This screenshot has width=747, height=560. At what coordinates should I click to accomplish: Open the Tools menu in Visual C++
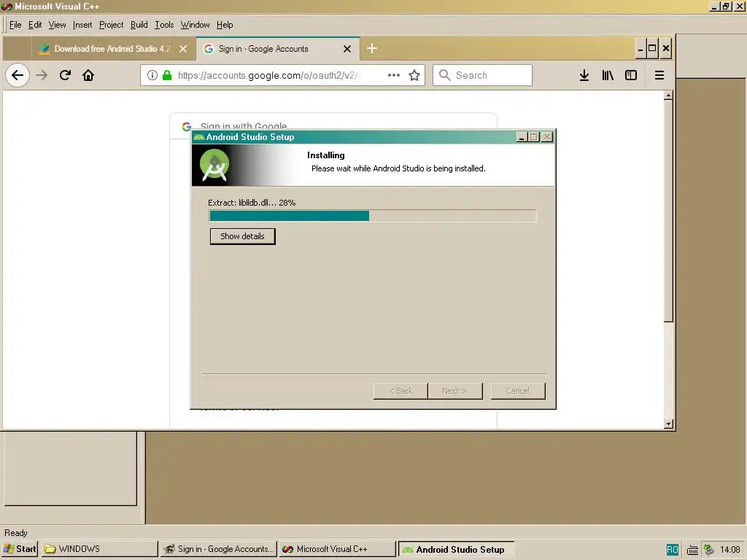pos(164,25)
